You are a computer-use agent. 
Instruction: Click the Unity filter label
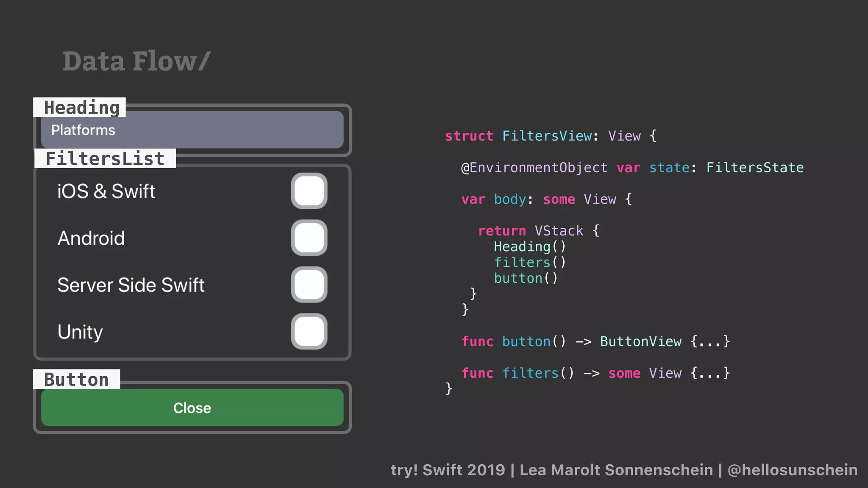(80, 332)
